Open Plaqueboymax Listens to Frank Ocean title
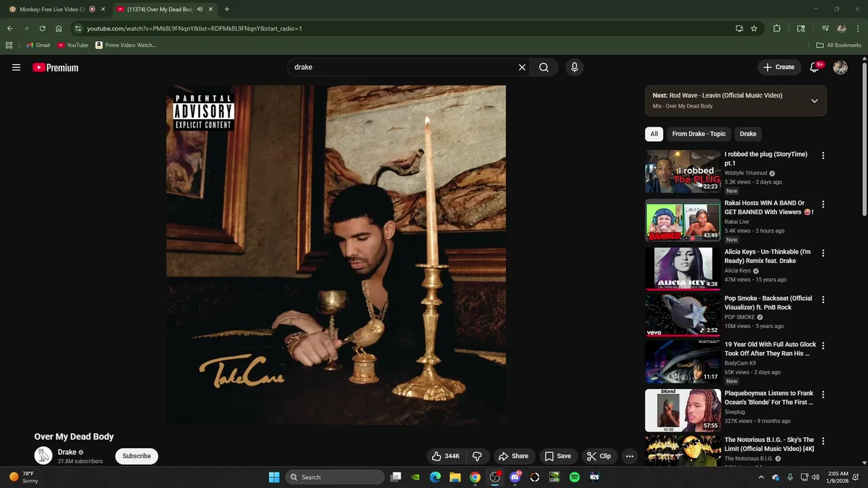868x488 pixels. 769,398
